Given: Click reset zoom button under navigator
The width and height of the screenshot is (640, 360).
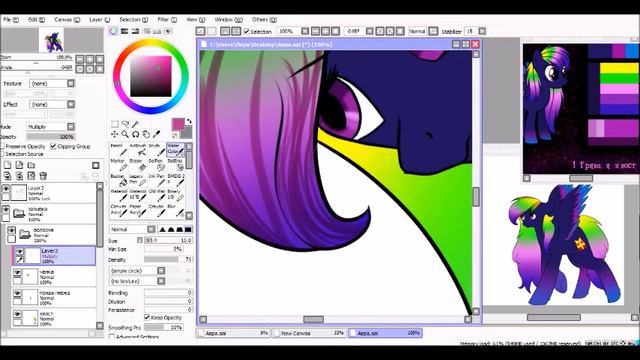Looking at the screenshot, I should (x=99, y=59).
